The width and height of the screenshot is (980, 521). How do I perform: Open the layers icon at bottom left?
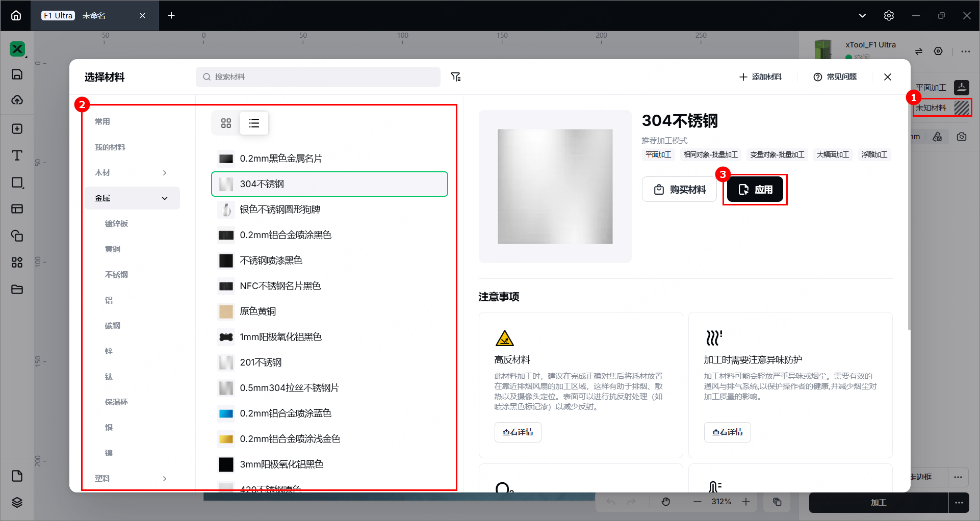point(17,502)
